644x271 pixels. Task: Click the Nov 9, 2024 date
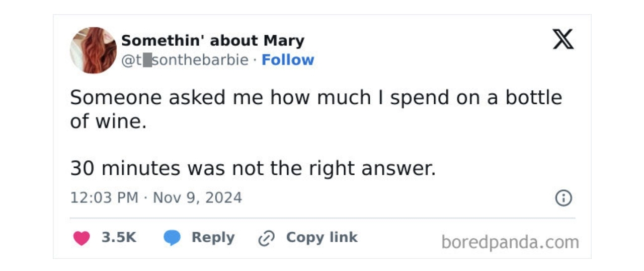tap(197, 197)
